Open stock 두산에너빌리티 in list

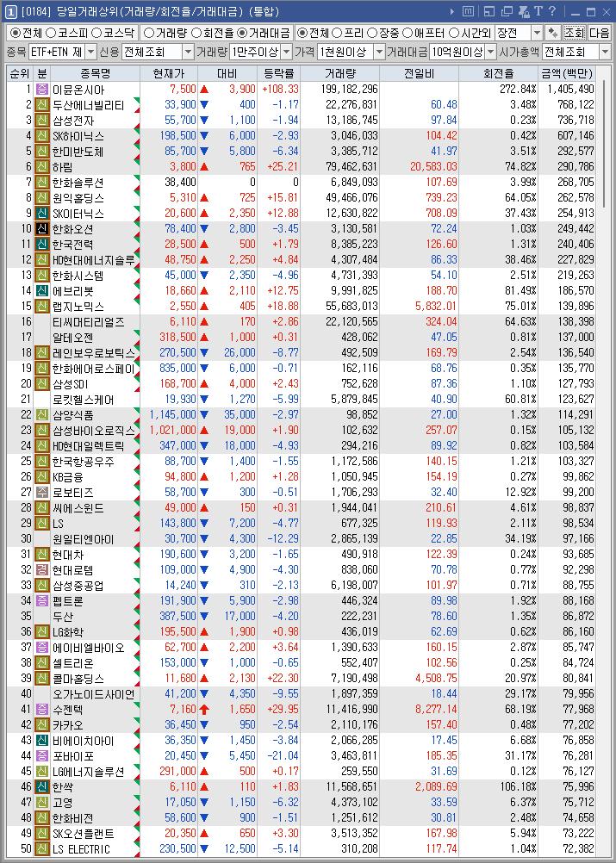[89, 105]
